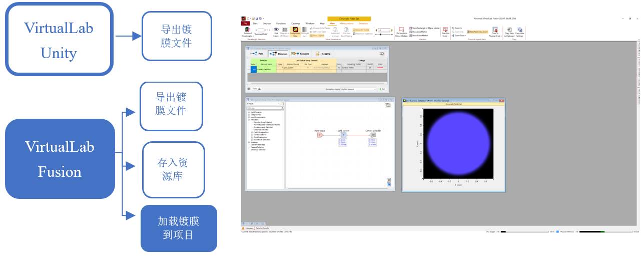Click the Tools button in setup editor

point(257,89)
